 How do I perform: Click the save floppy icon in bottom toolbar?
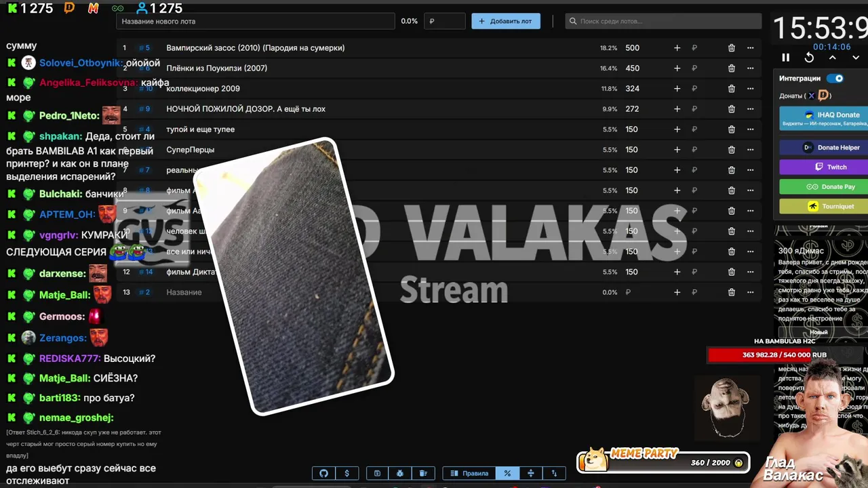click(x=377, y=473)
